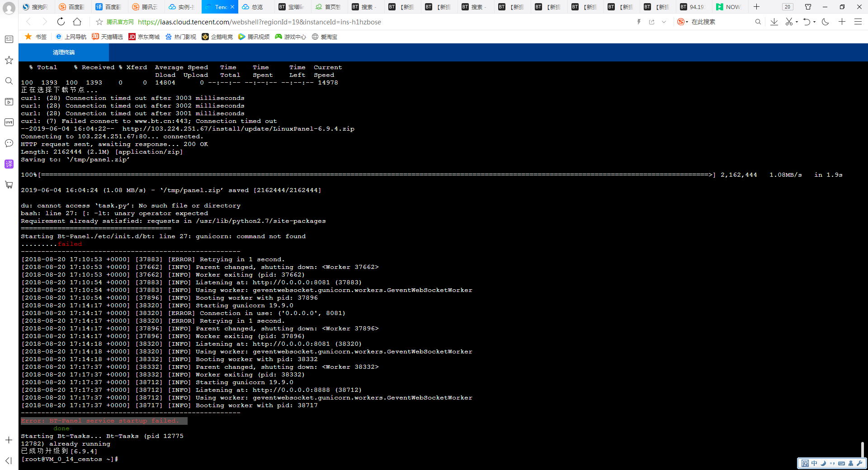Click the scissors screenshot tool

(x=789, y=22)
